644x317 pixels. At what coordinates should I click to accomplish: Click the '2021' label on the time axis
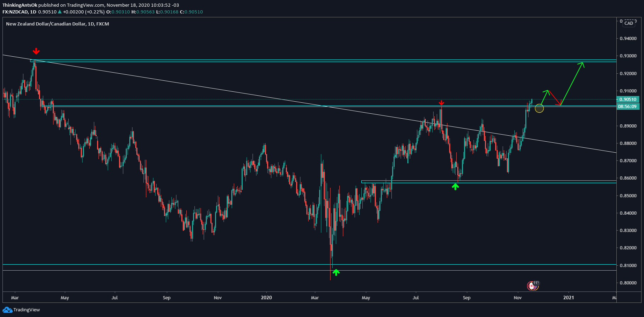coord(569,298)
